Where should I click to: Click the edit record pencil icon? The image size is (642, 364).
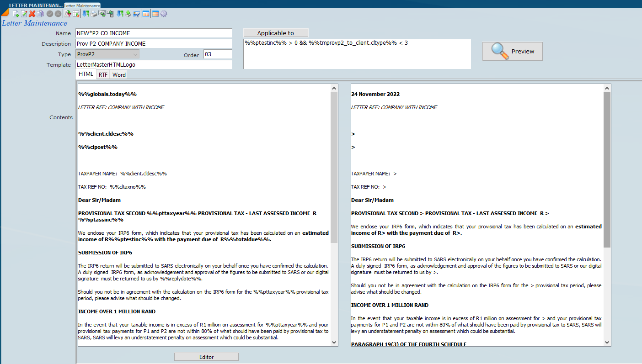coord(24,14)
